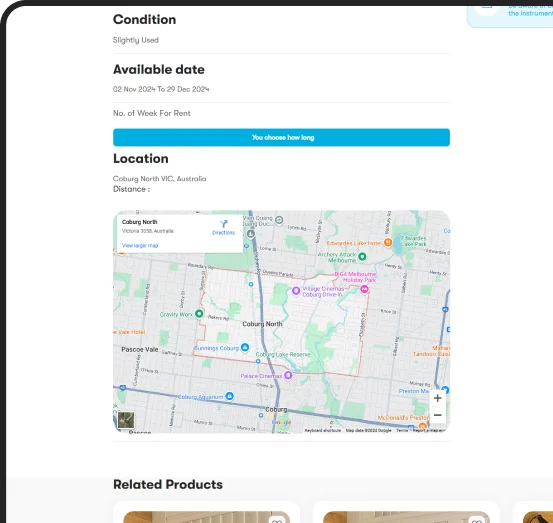Click 'Victoria 3058, Australia' address in map card
Viewport: 553px width, 523px height.
148,231
